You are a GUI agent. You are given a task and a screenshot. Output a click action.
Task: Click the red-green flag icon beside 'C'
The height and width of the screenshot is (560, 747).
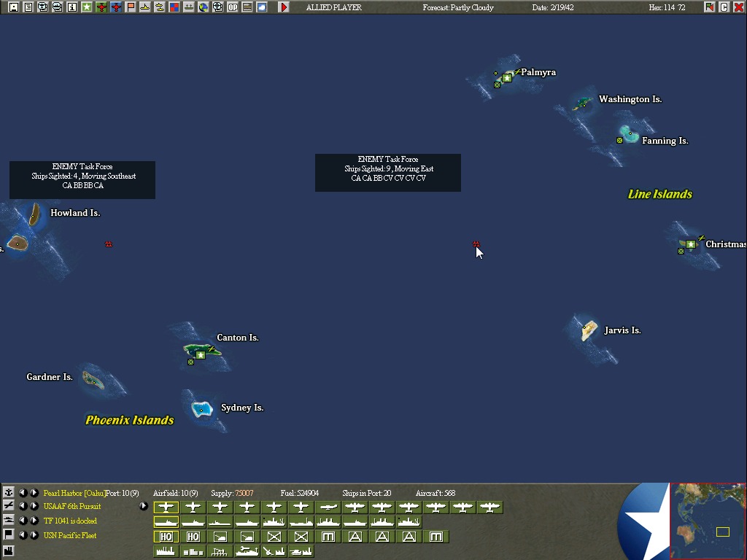click(709, 7)
